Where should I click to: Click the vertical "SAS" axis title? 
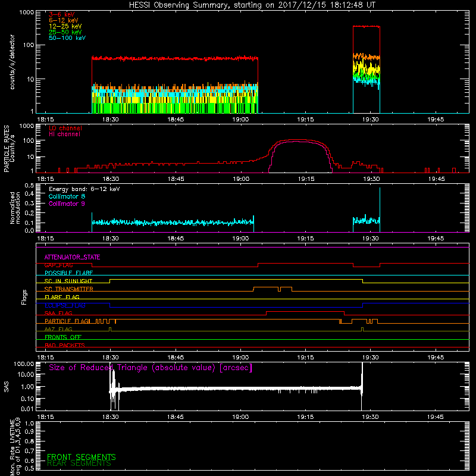7,387
